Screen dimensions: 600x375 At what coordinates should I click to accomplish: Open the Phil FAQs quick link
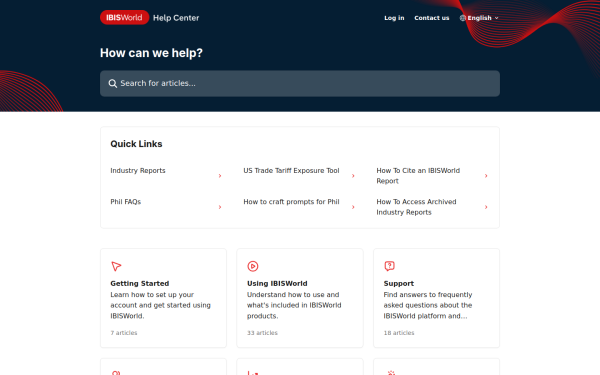coord(126,202)
